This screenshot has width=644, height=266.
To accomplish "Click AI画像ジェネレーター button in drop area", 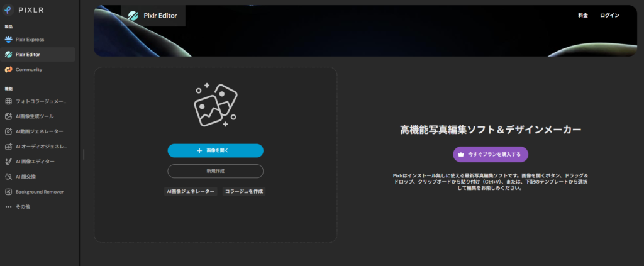I will click(191, 192).
